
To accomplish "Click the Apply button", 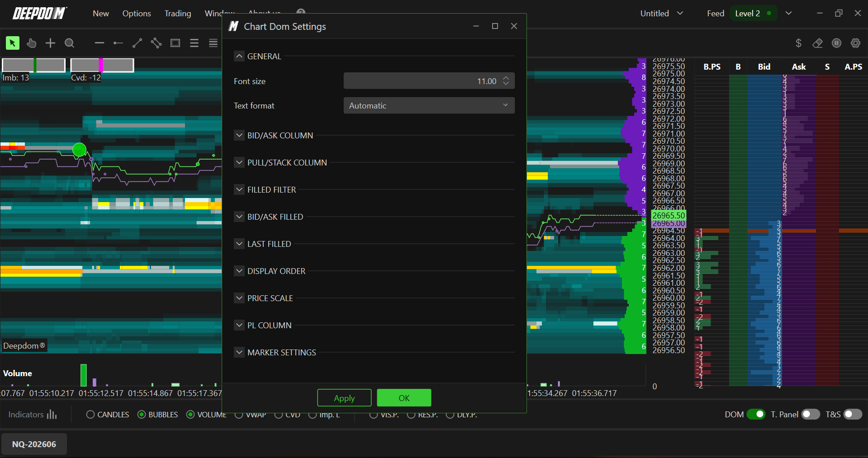I will (344, 398).
